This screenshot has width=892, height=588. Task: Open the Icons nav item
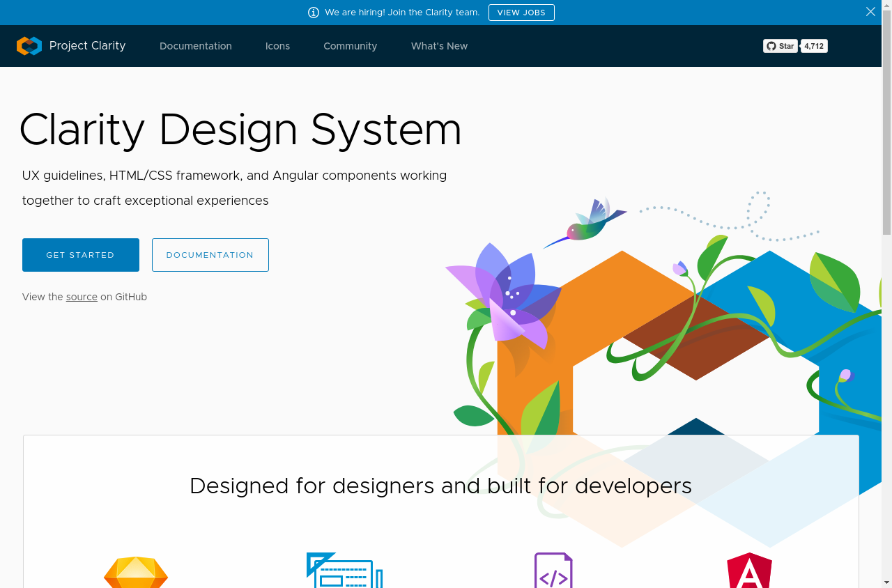(277, 46)
